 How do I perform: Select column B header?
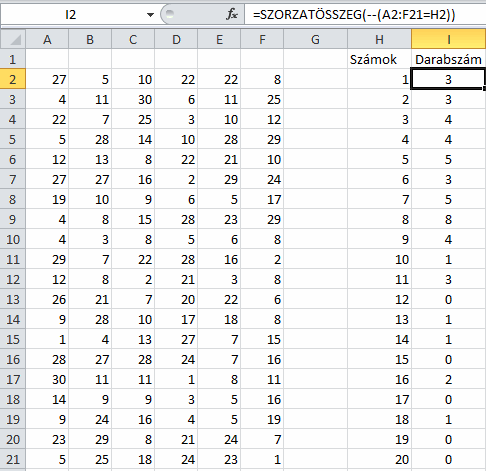point(90,39)
